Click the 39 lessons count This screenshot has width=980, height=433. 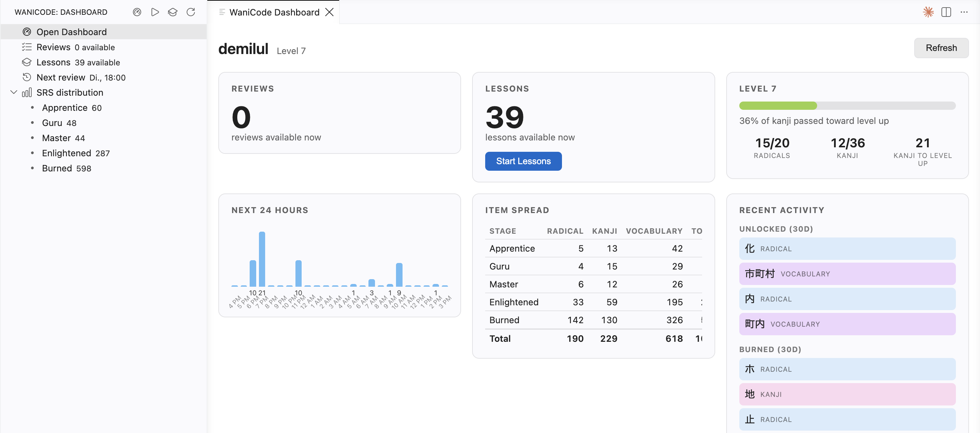click(x=504, y=117)
